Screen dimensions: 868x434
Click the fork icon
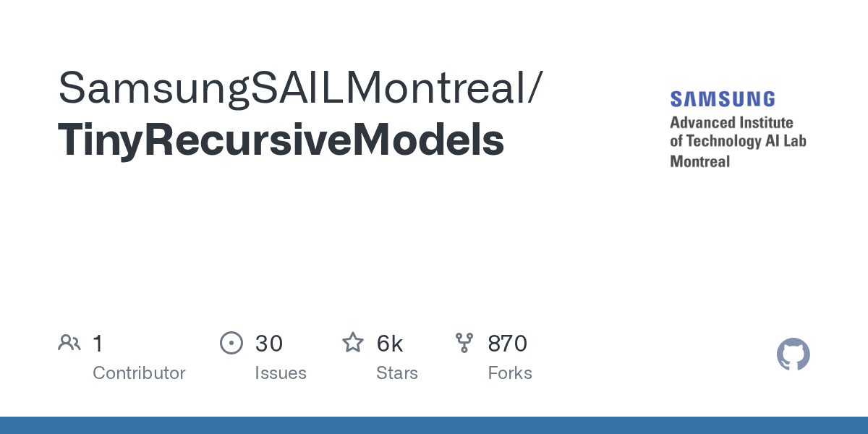tap(464, 343)
